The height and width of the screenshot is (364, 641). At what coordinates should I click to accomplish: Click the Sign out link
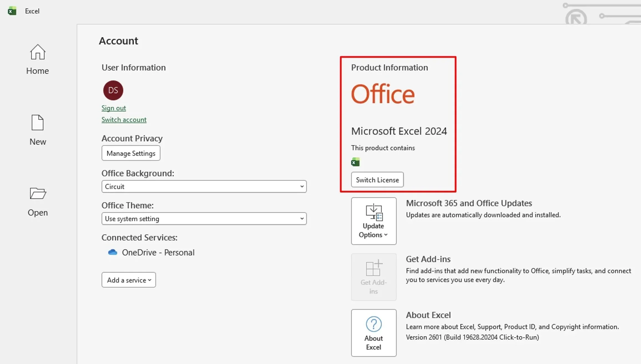click(114, 108)
